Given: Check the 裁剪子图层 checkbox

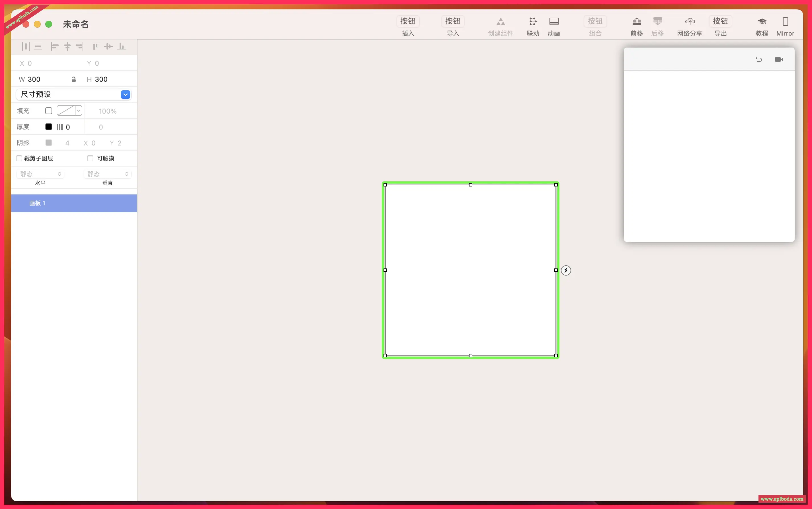Looking at the screenshot, I should [x=19, y=158].
